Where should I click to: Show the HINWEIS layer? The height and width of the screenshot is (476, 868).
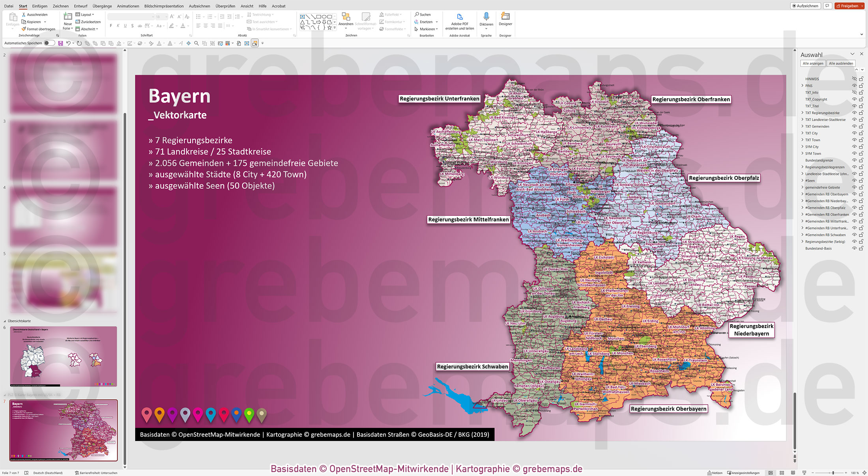point(855,79)
